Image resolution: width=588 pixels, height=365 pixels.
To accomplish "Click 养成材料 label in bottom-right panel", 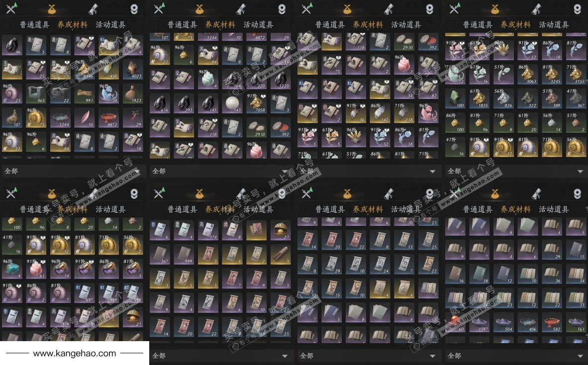I will [516, 209].
